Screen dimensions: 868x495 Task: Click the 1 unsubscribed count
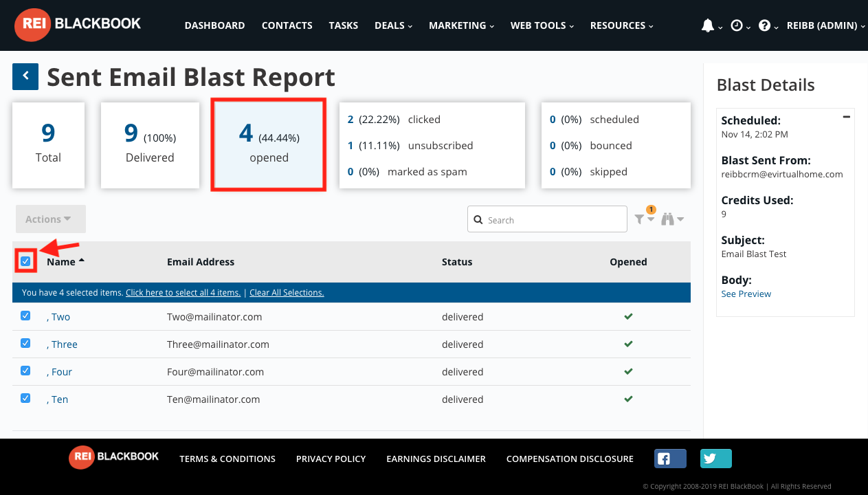350,146
